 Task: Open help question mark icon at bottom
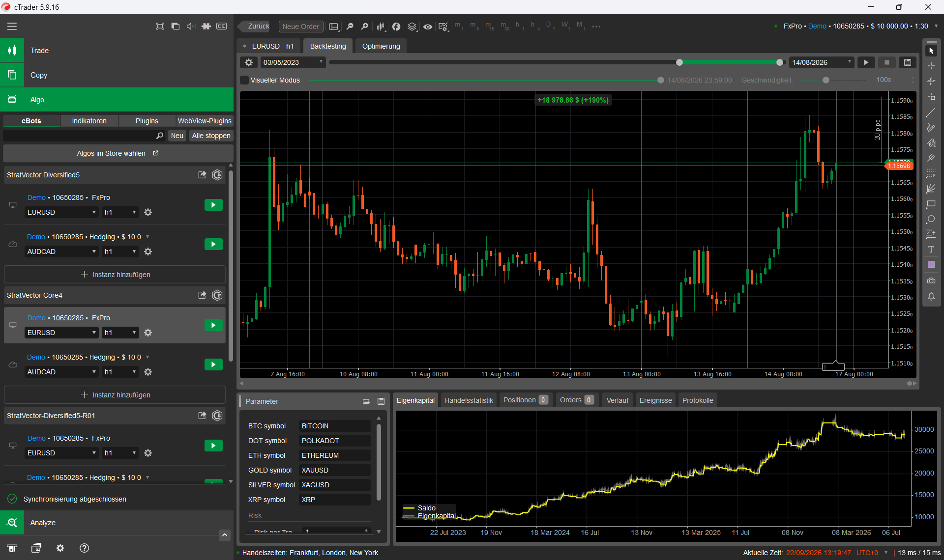(84, 548)
